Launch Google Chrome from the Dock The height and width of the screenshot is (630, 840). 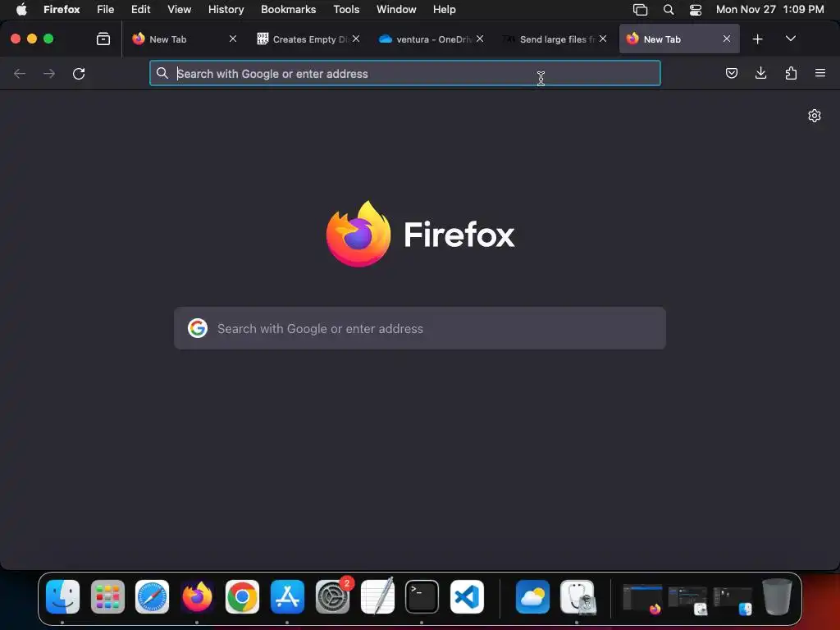242,596
